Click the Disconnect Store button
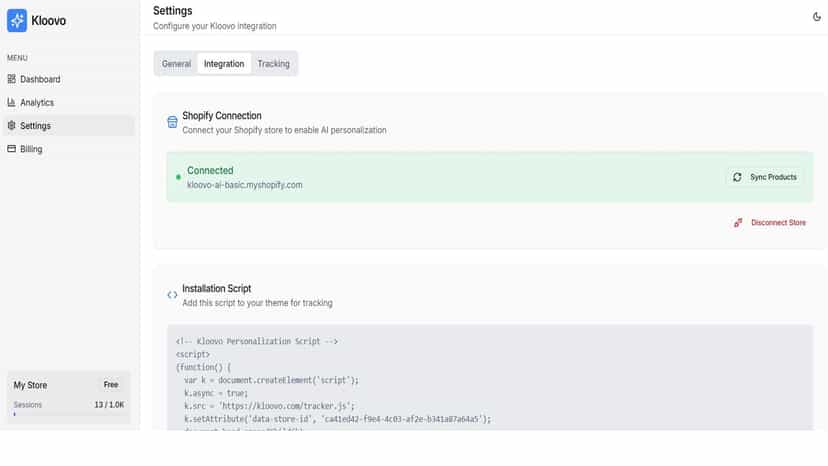The height and width of the screenshot is (466, 828). tap(770, 223)
